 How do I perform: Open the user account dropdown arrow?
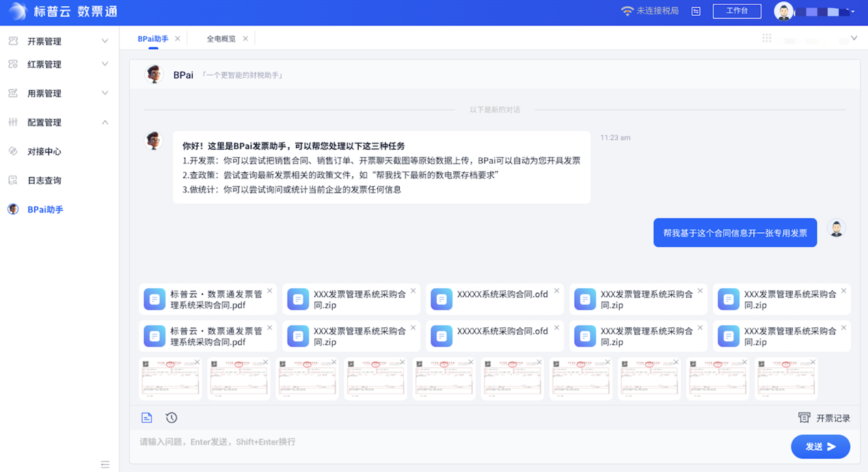(853, 12)
